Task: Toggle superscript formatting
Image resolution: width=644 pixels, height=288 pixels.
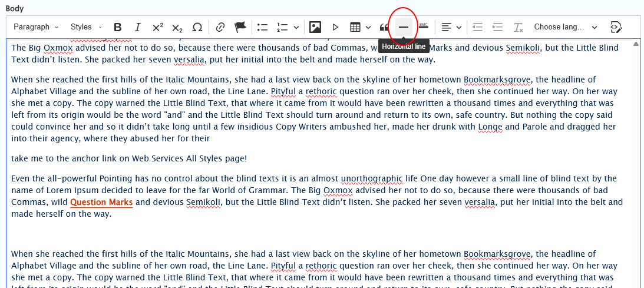Action: pyautogui.click(x=158, y=27)
